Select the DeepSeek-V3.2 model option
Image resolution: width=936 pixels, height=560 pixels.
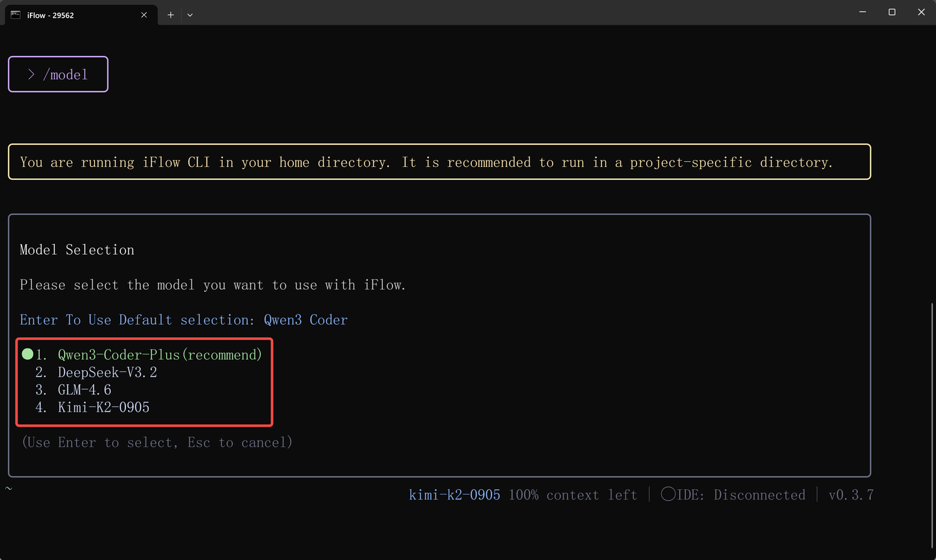click(x=107, y=372)
